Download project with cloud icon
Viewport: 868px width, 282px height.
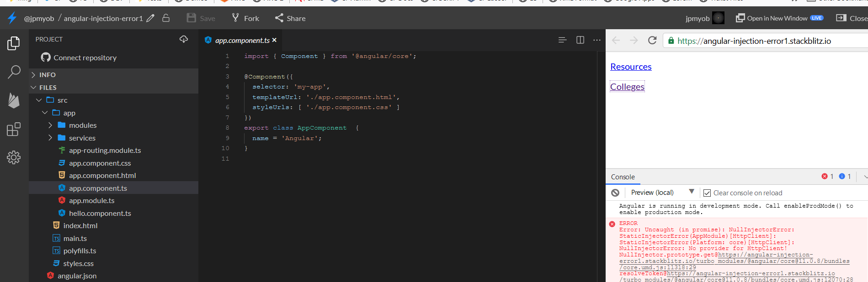click(x=184, y=39)
